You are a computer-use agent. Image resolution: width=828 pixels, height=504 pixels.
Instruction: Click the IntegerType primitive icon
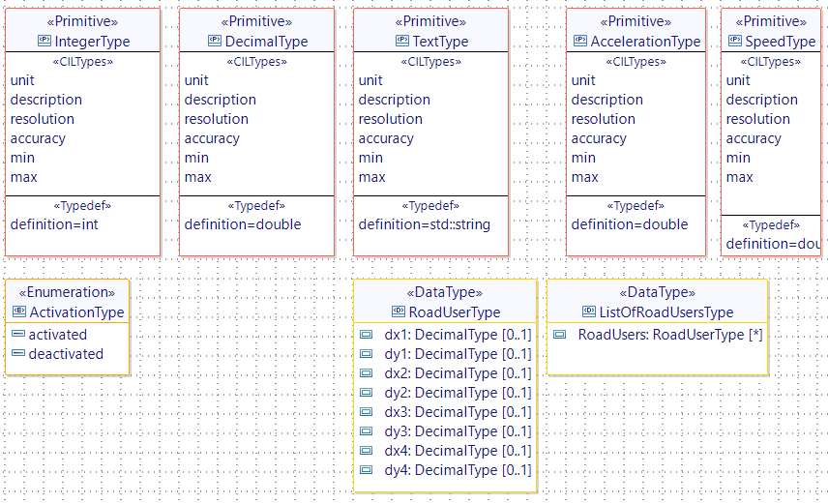coord(44,41)
